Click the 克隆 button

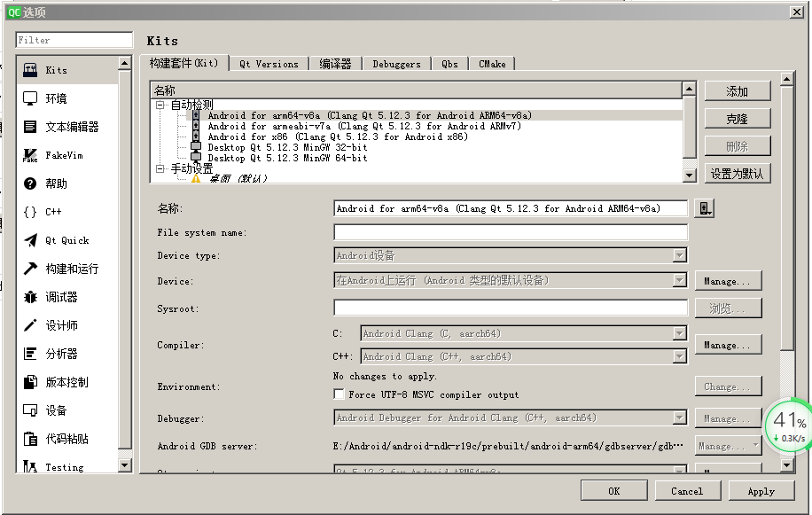[x=738, y=119]
